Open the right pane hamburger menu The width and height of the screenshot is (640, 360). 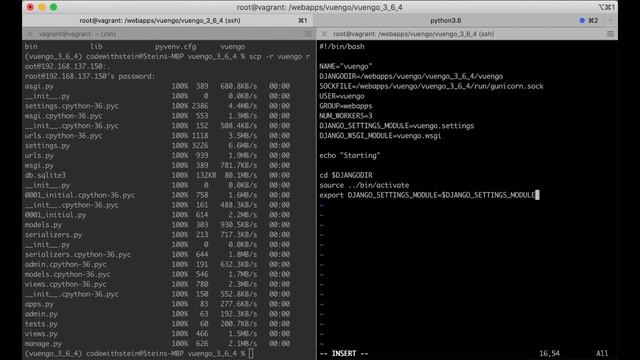(610, 34)
